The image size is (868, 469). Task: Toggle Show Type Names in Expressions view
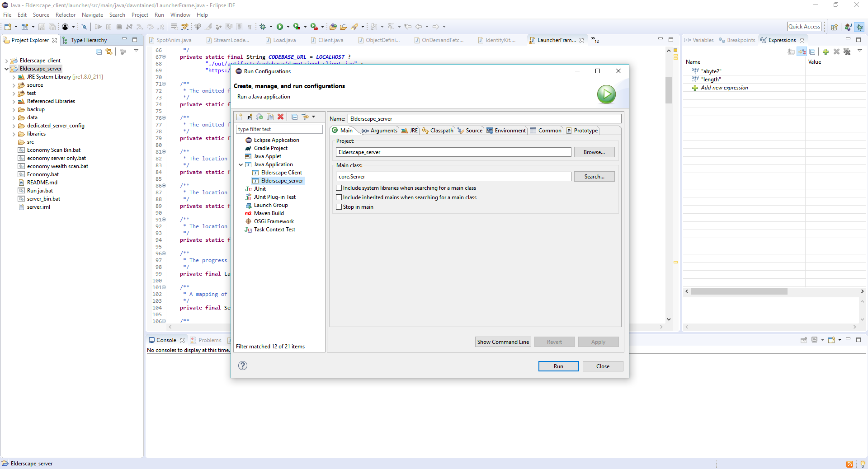(791, 52)
